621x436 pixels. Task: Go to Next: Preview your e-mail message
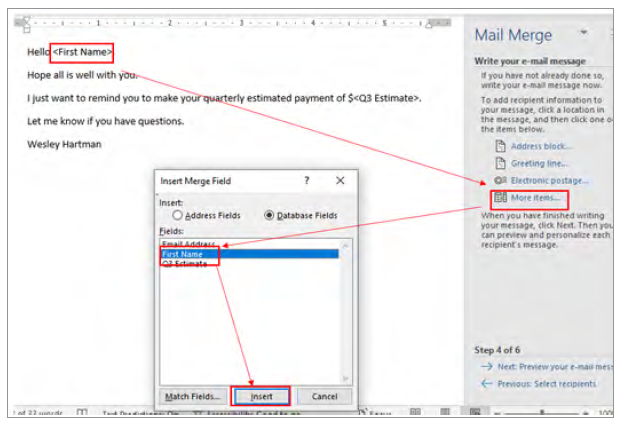546,368
